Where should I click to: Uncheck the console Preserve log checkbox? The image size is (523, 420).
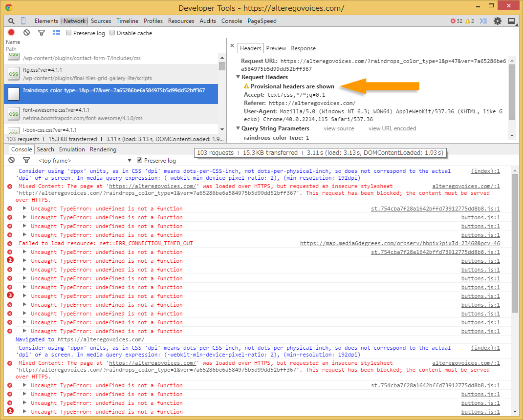(x=140, y=160)
